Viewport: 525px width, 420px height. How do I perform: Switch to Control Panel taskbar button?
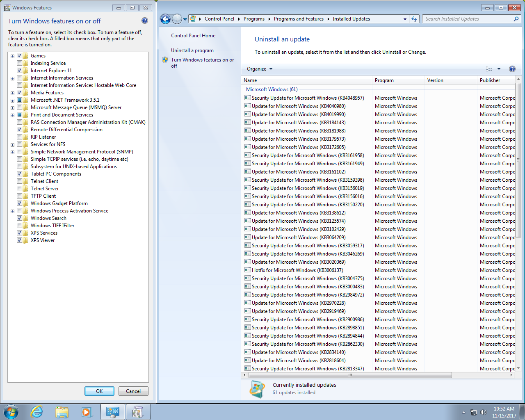(x=113, y=412)
